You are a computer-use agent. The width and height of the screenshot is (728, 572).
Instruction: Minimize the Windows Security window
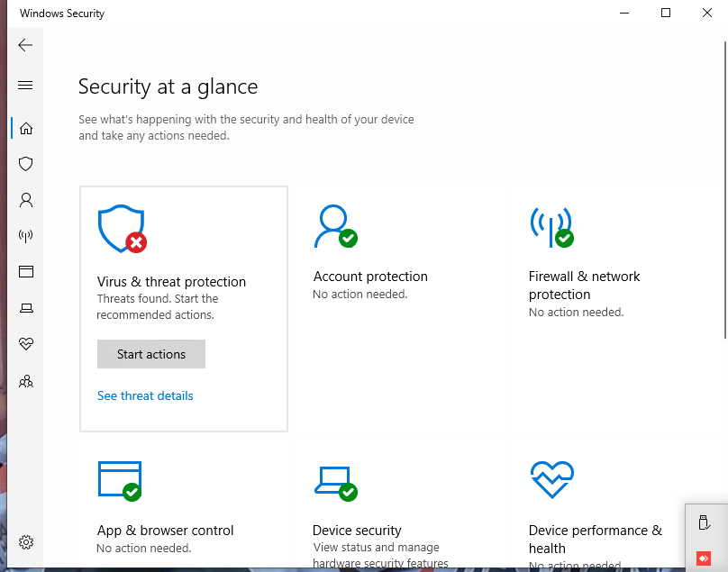624,13
